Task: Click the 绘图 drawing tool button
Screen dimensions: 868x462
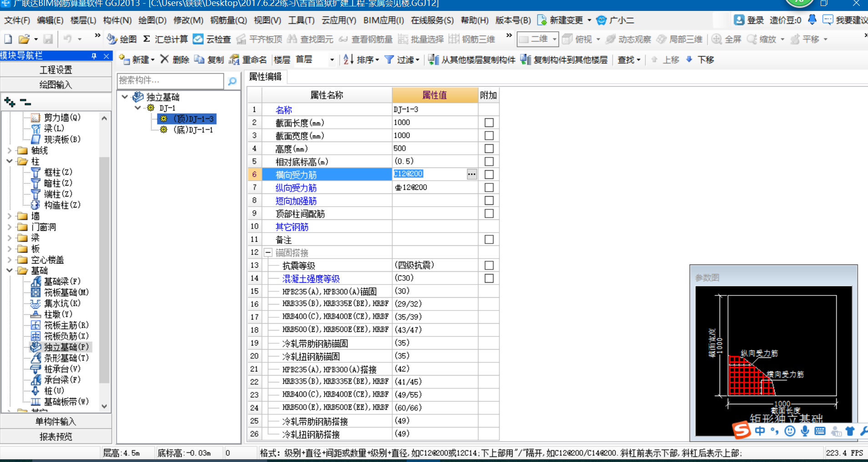Action: tap(121, 39)
